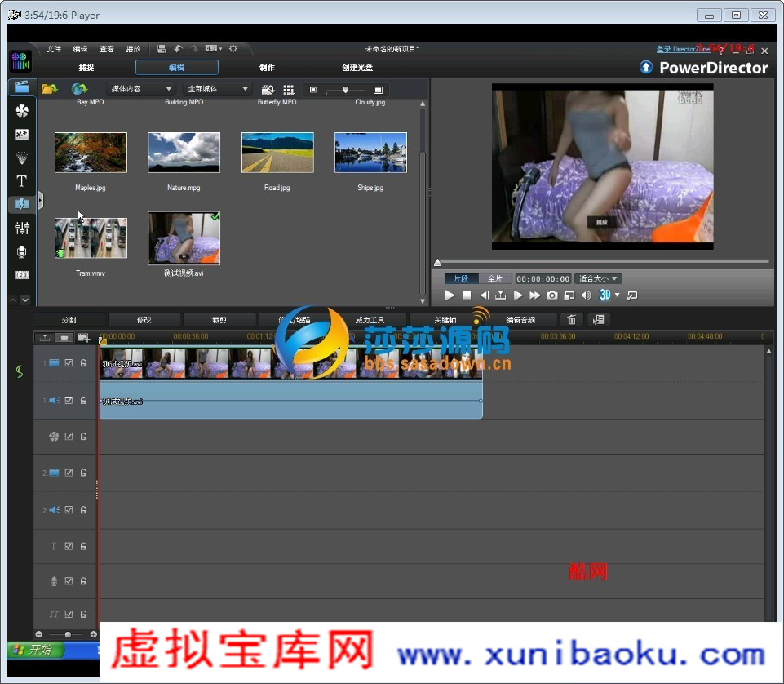Toggle the lock on the title track
The width and height of the screenshot is (784, 684).
pyautogui.click(x=83, y=546)
